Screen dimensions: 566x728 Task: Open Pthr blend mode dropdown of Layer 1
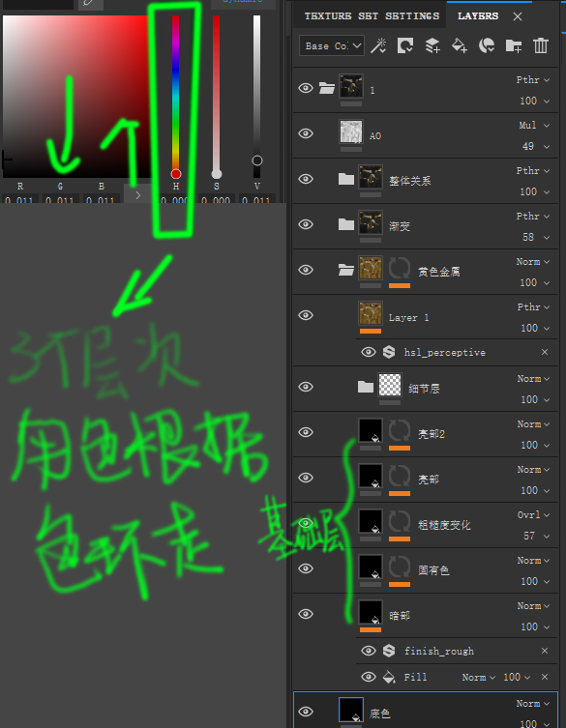[x=534, y=307]
